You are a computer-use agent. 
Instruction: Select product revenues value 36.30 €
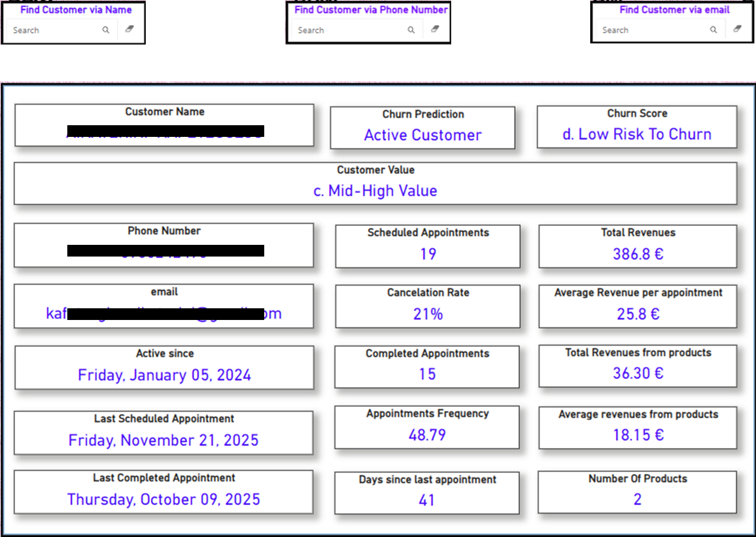tap(638, 373)
